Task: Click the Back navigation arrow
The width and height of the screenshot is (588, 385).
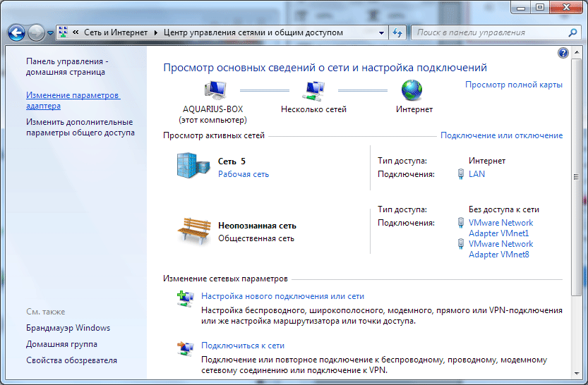Action: point(16,33)
